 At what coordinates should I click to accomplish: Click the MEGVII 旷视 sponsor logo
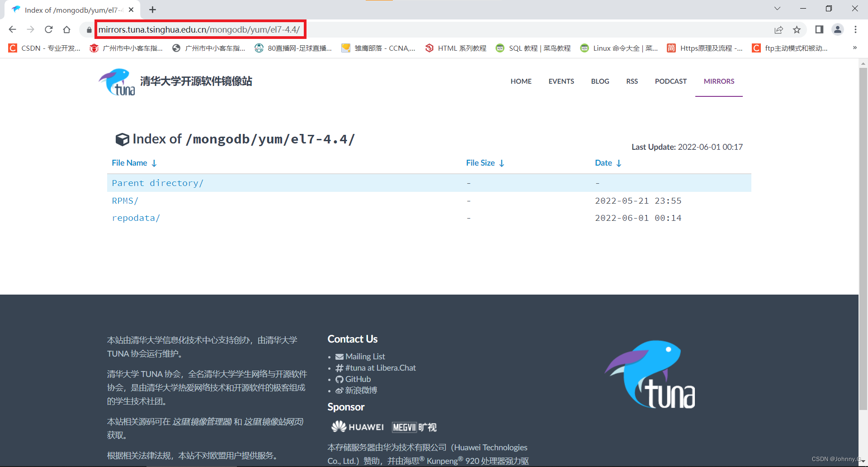[414, 427]
